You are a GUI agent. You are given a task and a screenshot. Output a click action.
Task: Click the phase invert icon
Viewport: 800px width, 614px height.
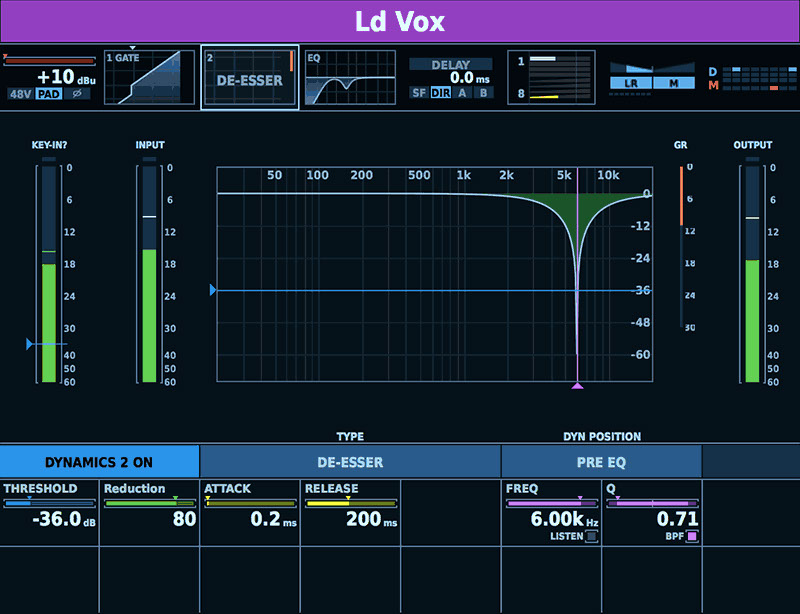coord(75,94)
